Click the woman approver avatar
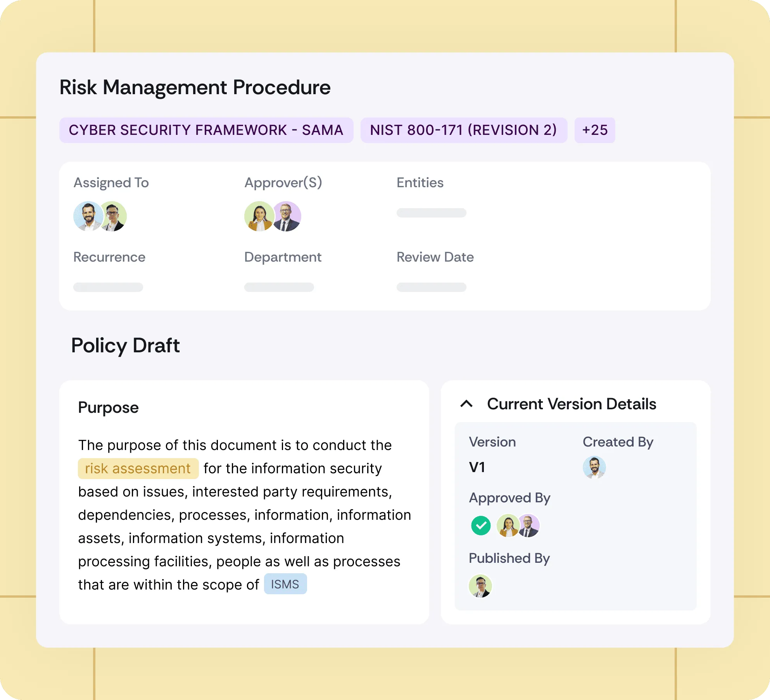770x700 pixels. click(258, 216)
